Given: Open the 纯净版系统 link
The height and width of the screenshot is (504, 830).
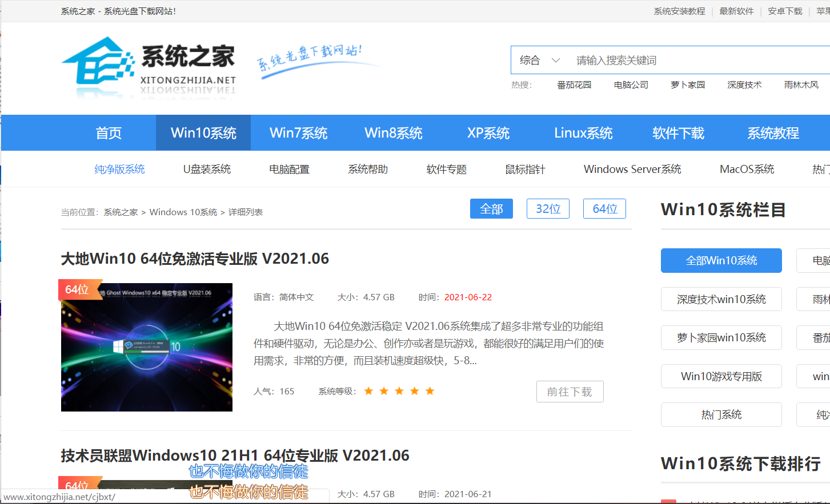Looking at the screenshot, I should (119, 169).
